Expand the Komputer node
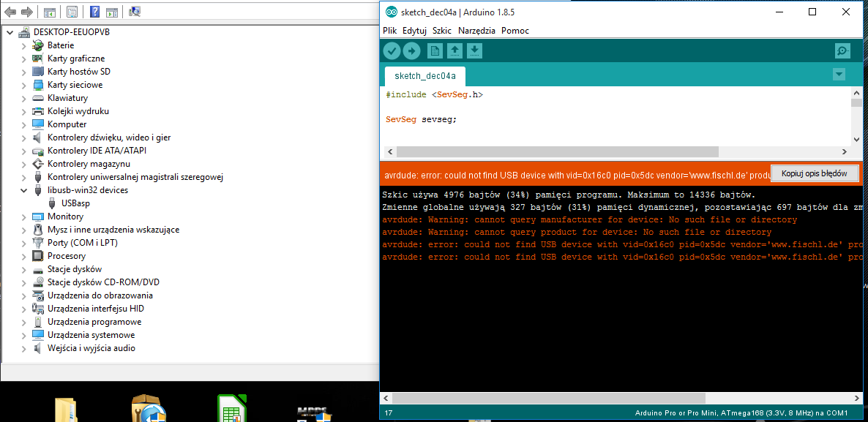Screen dimensions: 868x422 click(24, 124)
